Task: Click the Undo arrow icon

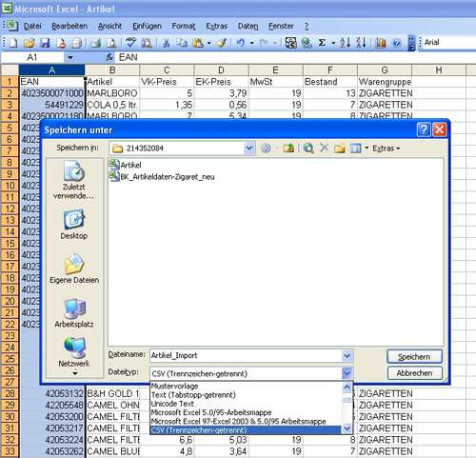Action: click(x=241, y=43)
